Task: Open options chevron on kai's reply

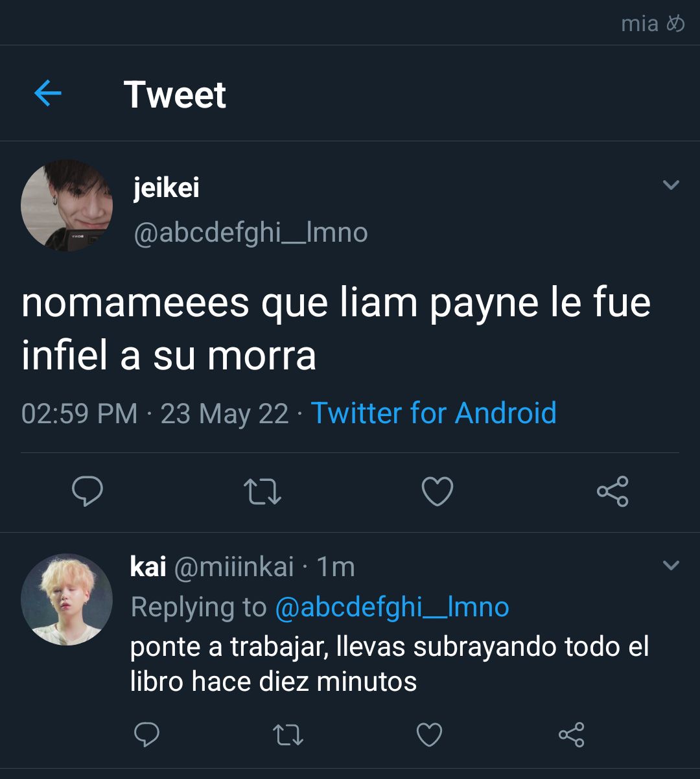Action: [x=671, y=565]
